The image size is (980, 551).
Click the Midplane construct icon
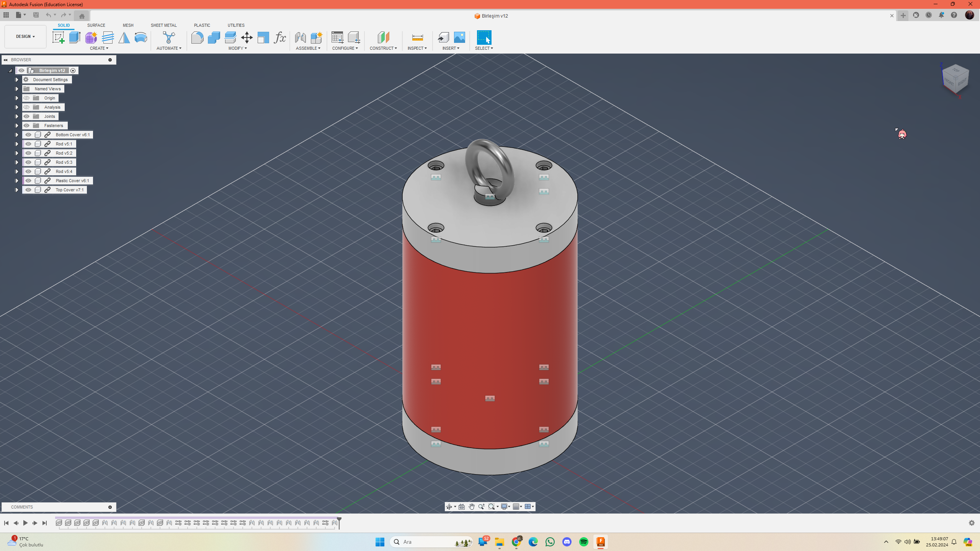point(383,37)
